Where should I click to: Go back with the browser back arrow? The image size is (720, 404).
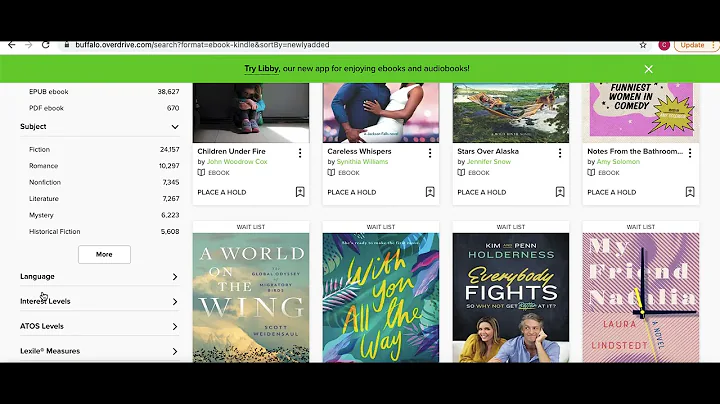point(11,45)
